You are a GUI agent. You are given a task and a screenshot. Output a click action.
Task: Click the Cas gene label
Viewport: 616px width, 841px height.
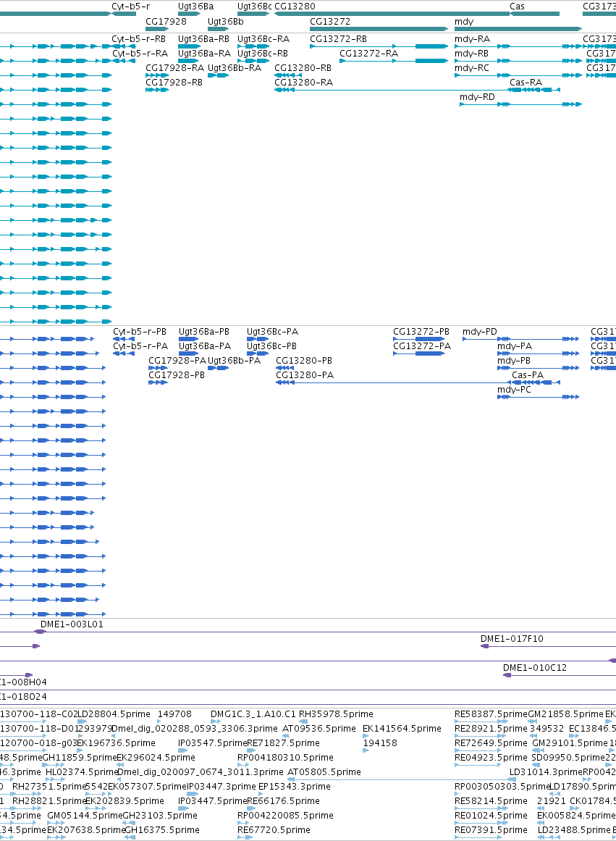pyautogui.click(x=517, y=7)
